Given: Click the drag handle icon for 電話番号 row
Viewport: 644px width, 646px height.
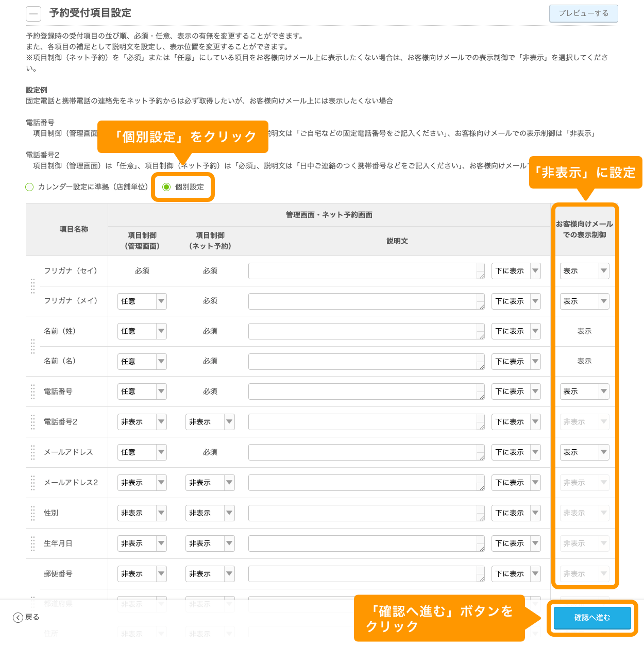Looking at the screenshot, I should pyautogui.click(x=32, y=391).
